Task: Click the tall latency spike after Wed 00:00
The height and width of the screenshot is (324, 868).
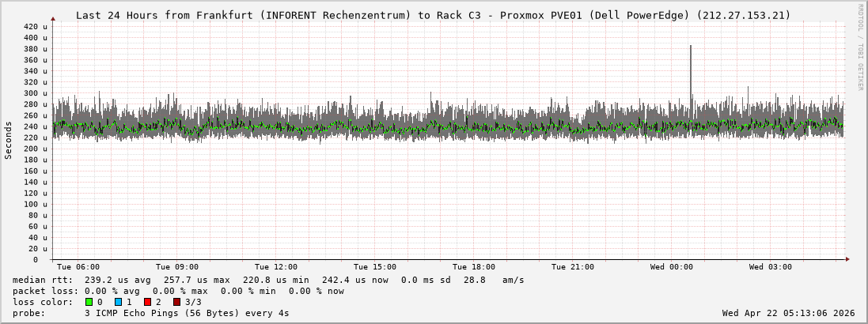Action: coord(691,71)
